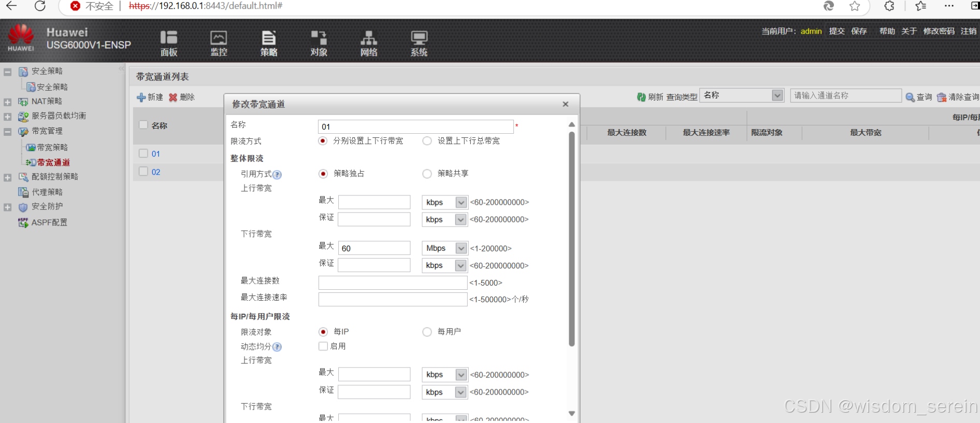Click the dialog scrollbar up arrow
Image resolution: width=980 pixels, height=423 pixels.
pyautogui.click(x=571, y=124)
